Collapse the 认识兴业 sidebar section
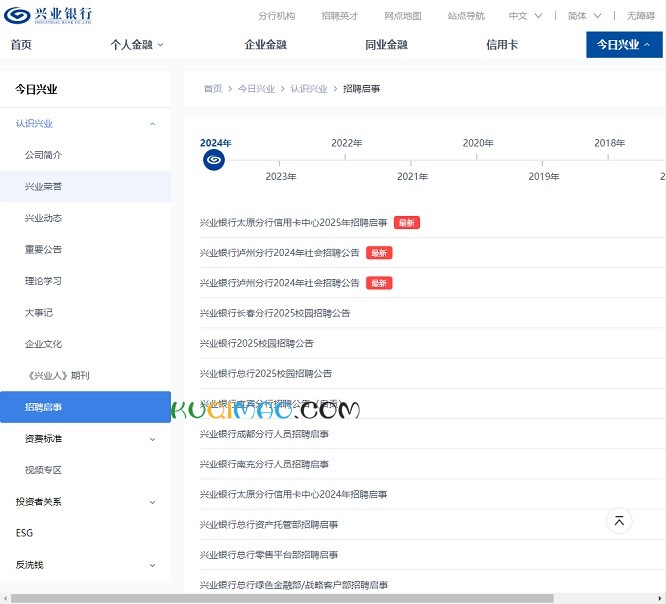Image resolution: width=666 pixels, height=604 pixels. point(152,124)
